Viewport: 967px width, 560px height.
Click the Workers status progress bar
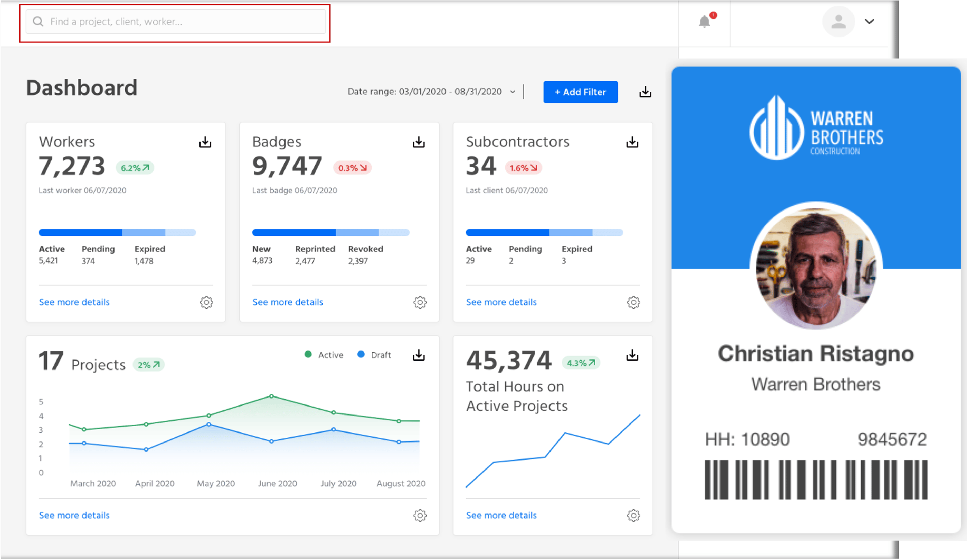click(117, 232)
